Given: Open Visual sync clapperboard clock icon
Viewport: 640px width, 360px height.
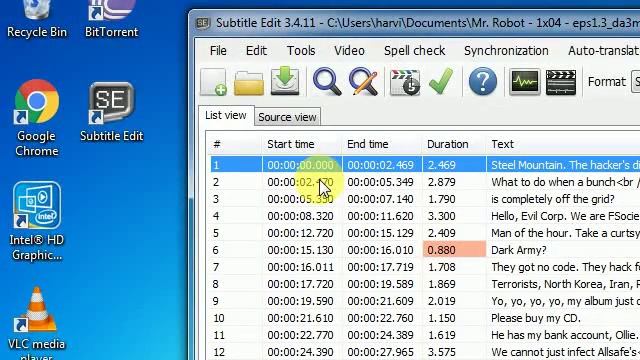Looking at the screenshot, I should coord(405,82).
